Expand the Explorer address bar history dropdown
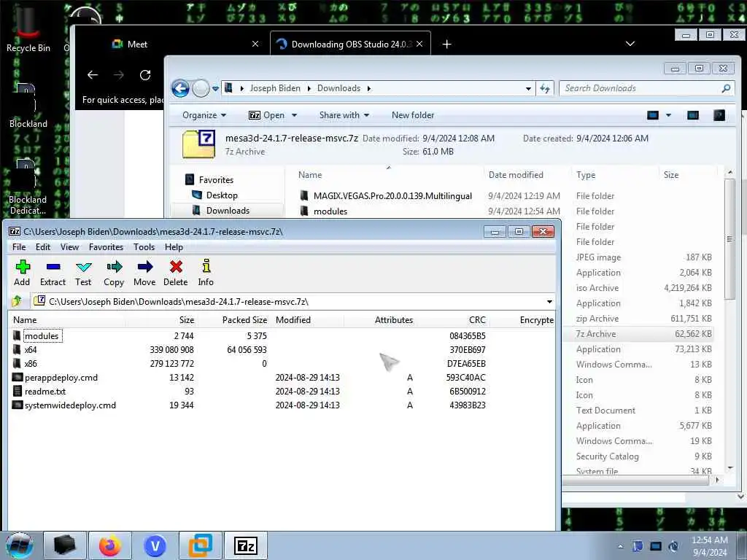Screen dimensions: 747x560 click(x=528, y=88)
